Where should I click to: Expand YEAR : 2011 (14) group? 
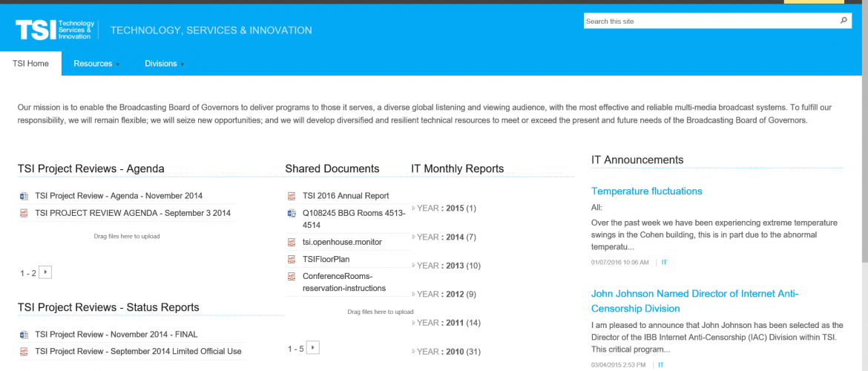point(413,323)
